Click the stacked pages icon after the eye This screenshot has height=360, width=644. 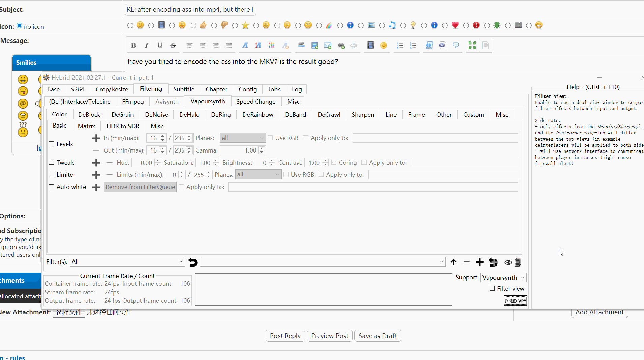point(518,262)
